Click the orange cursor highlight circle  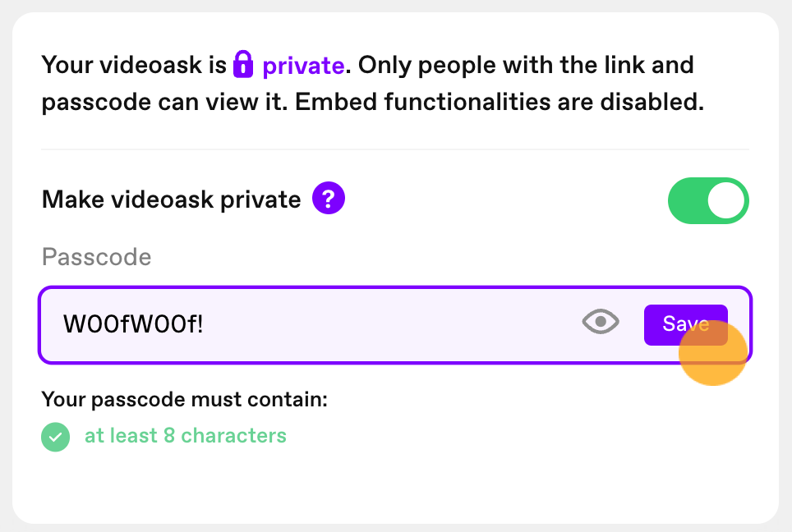point(712,352)
